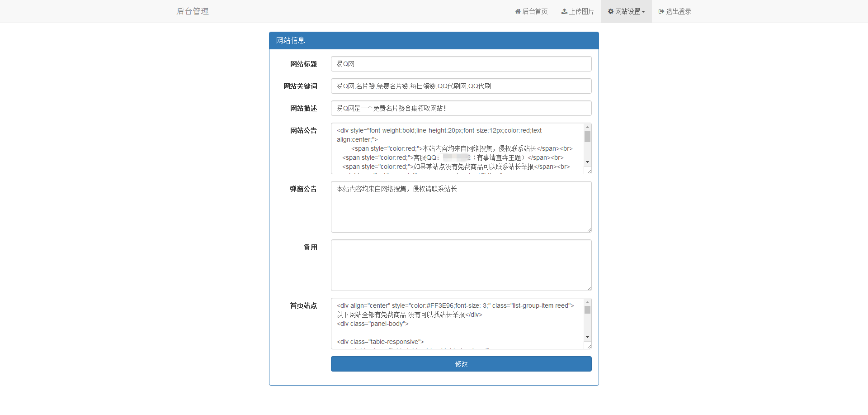Click inside the empty 备用 textarea
The width and height of the screenshot is (868, 415).
point(461,265)
